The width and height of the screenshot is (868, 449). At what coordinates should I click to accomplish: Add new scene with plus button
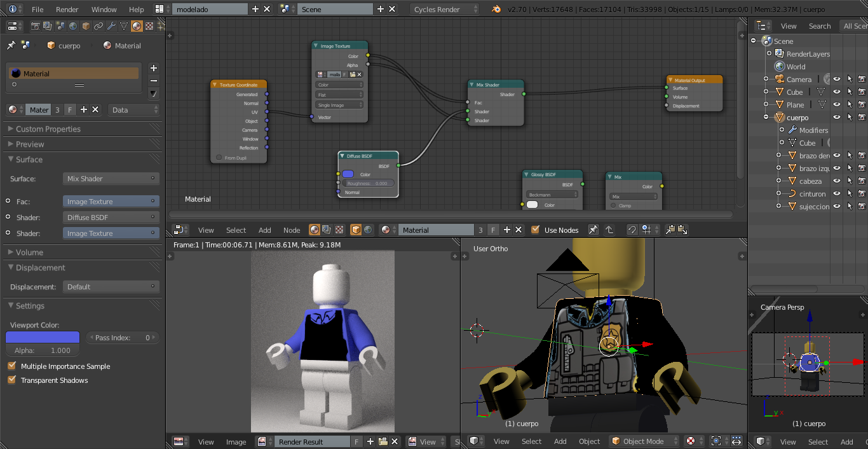(381, 9)
